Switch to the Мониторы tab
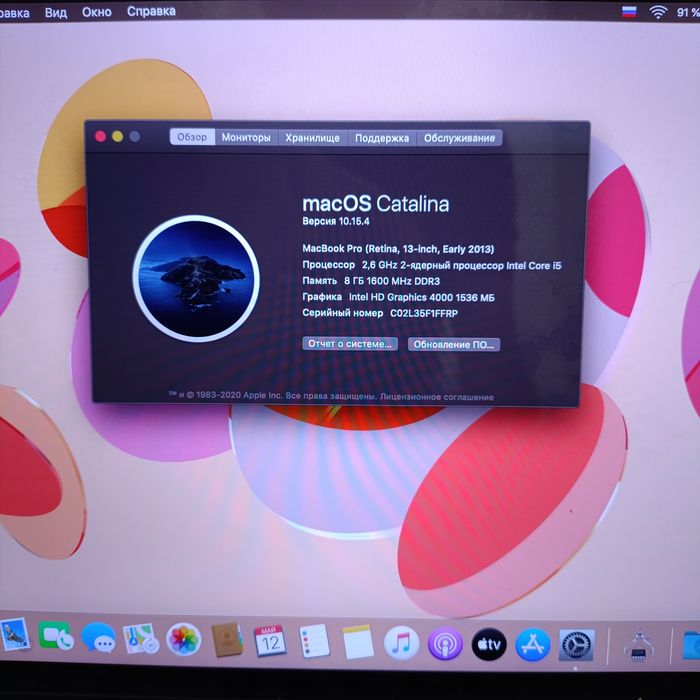This screenshot has width=700, height=700. tap(246, 138)
